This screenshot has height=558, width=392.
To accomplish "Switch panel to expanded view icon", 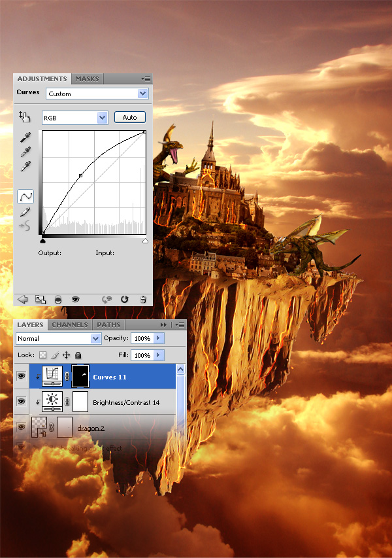I will [x=40, y=300].
